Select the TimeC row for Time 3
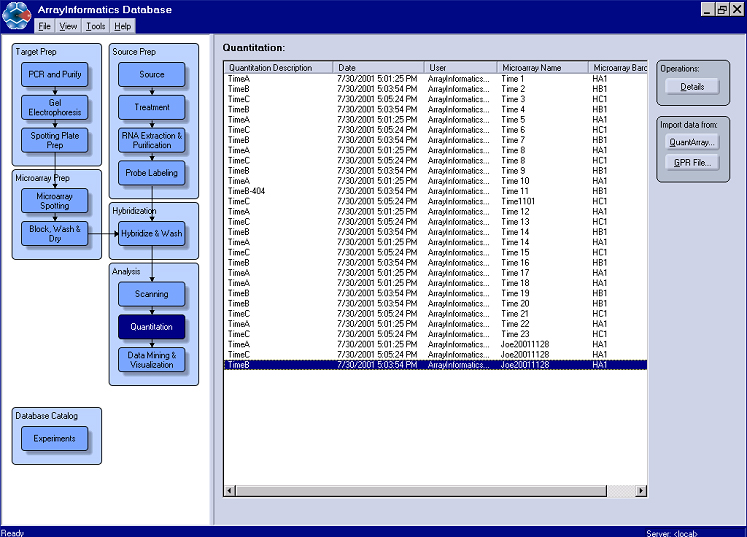 tap(435, 99)
